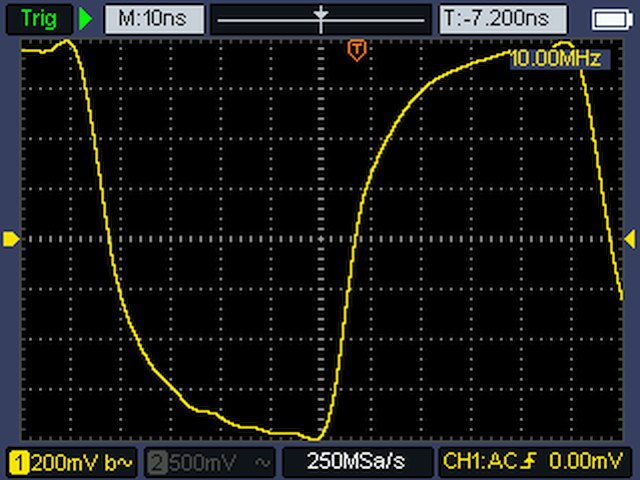Click the green run arrow icon
This screenshot has width=640, height=480.
[86, 19]
